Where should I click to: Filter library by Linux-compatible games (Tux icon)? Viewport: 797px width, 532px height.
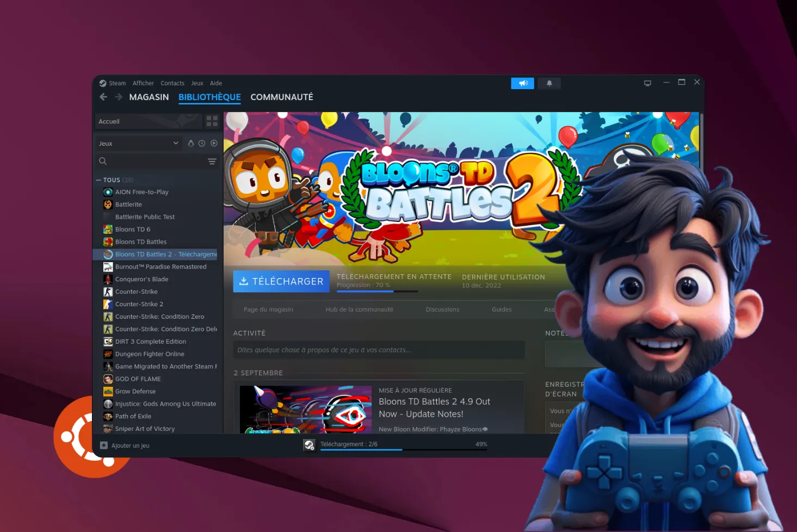[x=191, y=143]
